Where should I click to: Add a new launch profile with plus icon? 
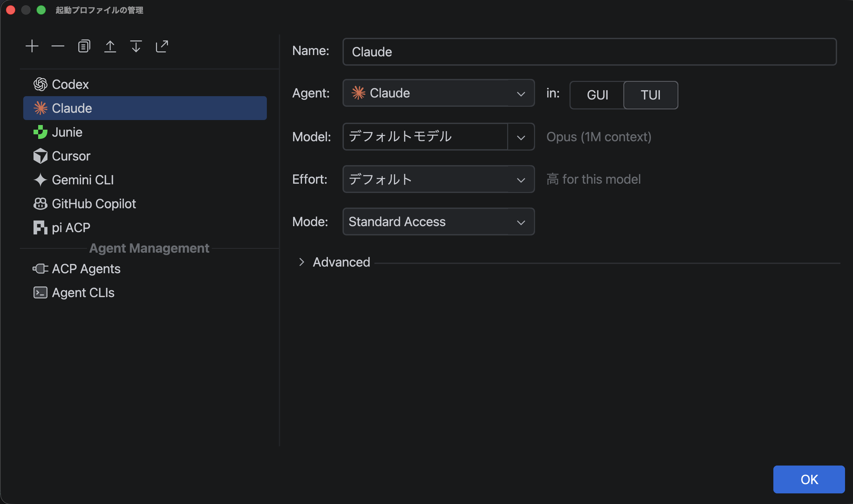pos(32,46)
